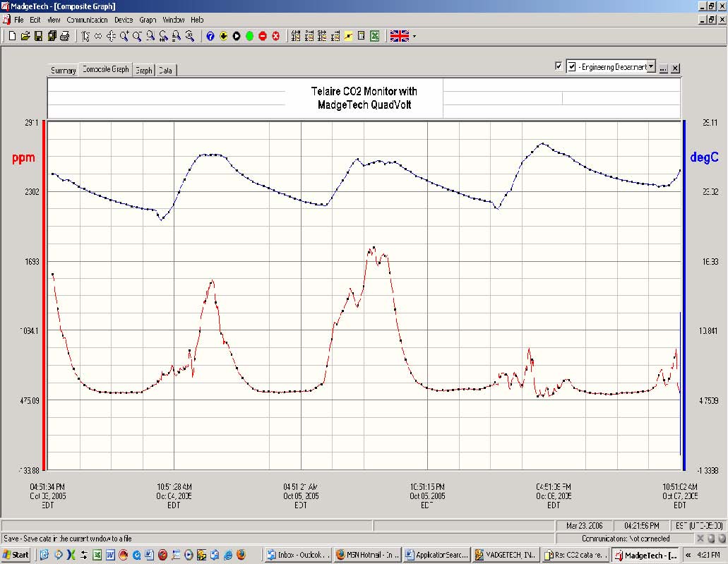Switch to Inbox Outlook taskbar window
Screen dimensions: 728x564
(299, 554)
